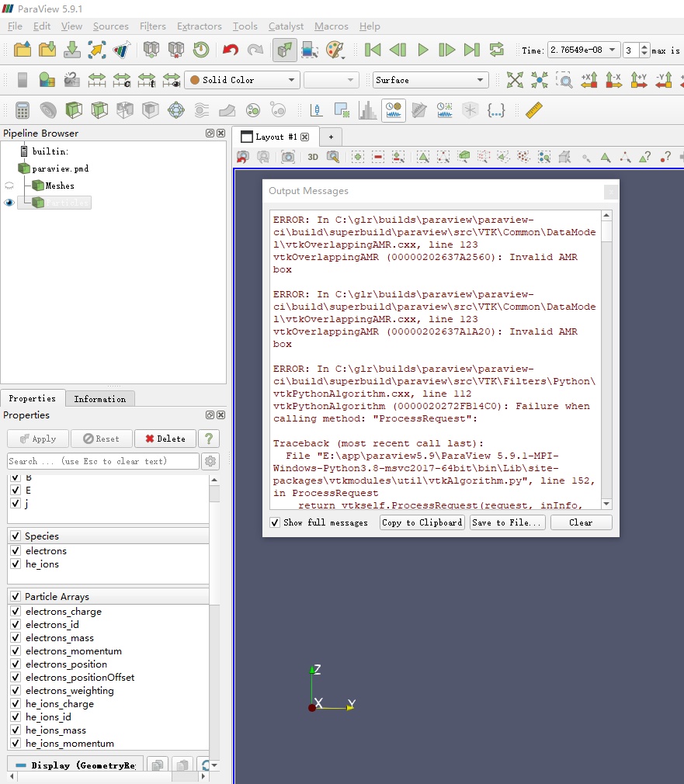Screen dimensions: 684x784
Task: Select paraview.pmd in the pipeline
Action: coord(60,168)
